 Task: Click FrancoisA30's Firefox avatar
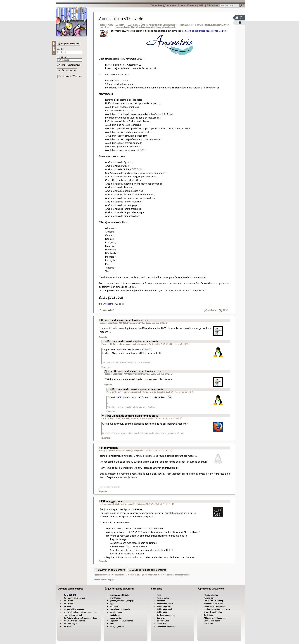click(x=218, y=426)
